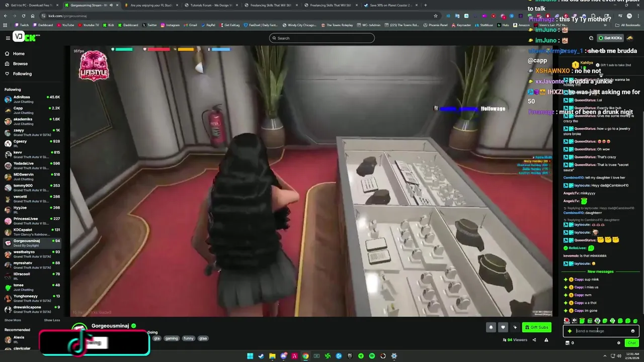Open zaayy channel in Following list
Image resolution: width=644 pixels, height=362 pixels.
[32, 132]
